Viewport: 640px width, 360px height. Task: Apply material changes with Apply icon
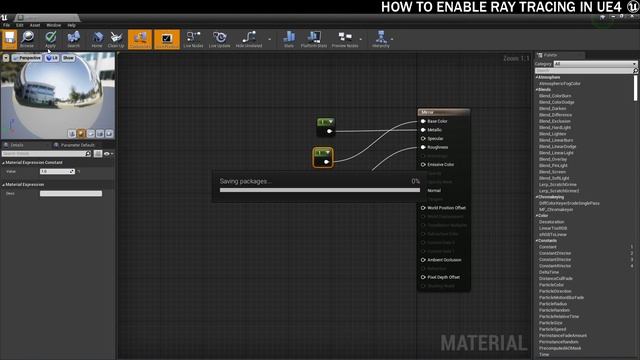[x=51, y=39]
